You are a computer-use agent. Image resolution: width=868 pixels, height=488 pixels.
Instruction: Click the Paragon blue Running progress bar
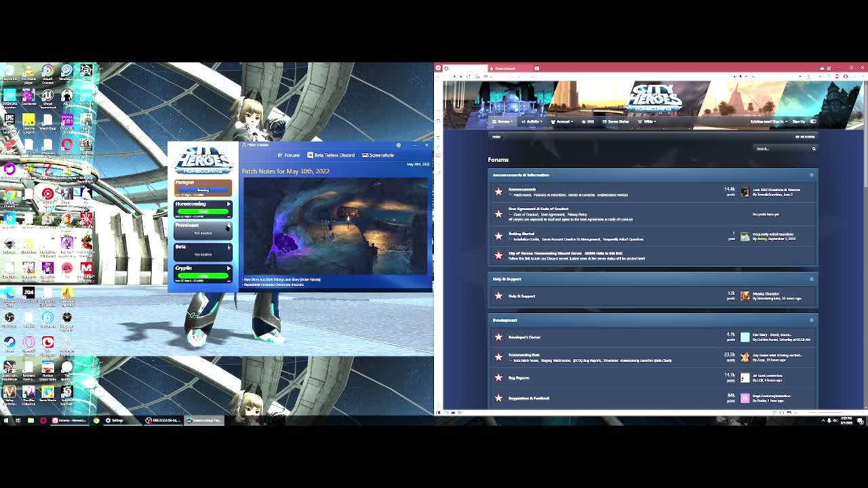(203, 190)
